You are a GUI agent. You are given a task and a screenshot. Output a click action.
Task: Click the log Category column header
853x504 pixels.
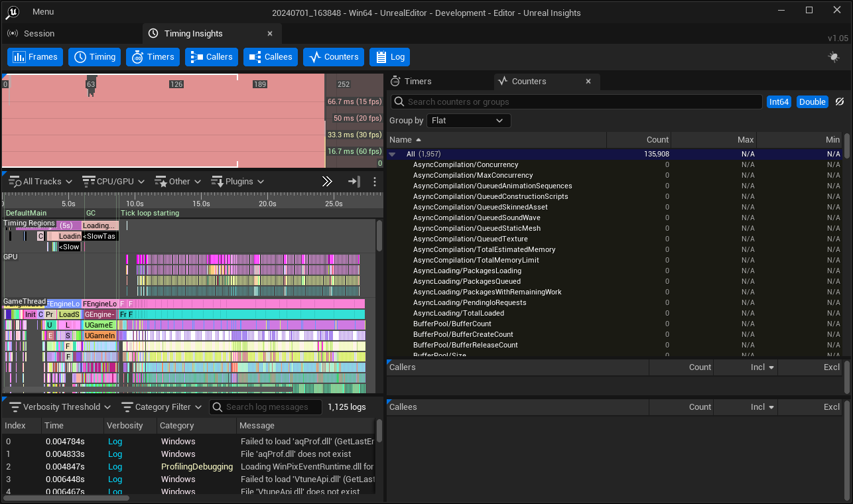[196, 425]
